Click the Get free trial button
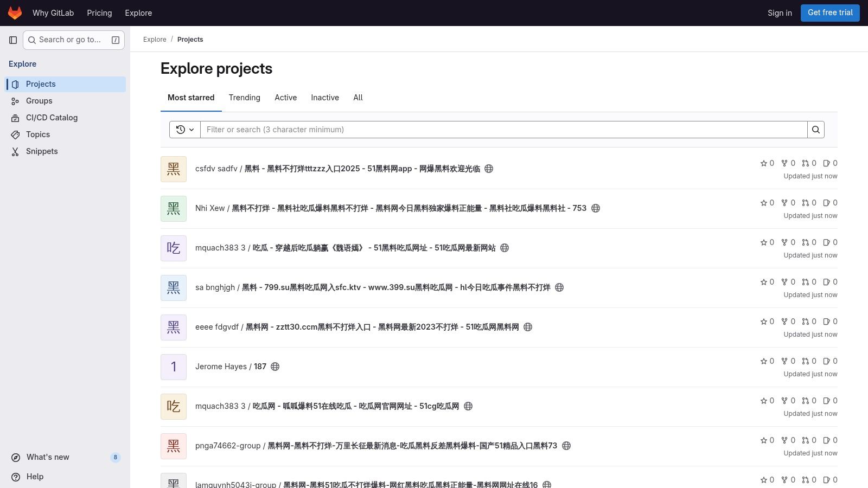868x488 pixels. pyautogui.click(x=829, y=13)
